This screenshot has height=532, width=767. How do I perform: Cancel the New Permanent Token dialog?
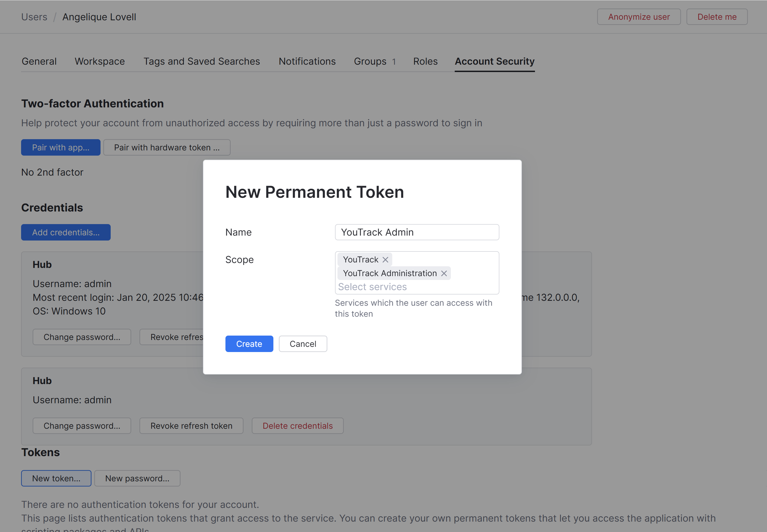(303, 344)
